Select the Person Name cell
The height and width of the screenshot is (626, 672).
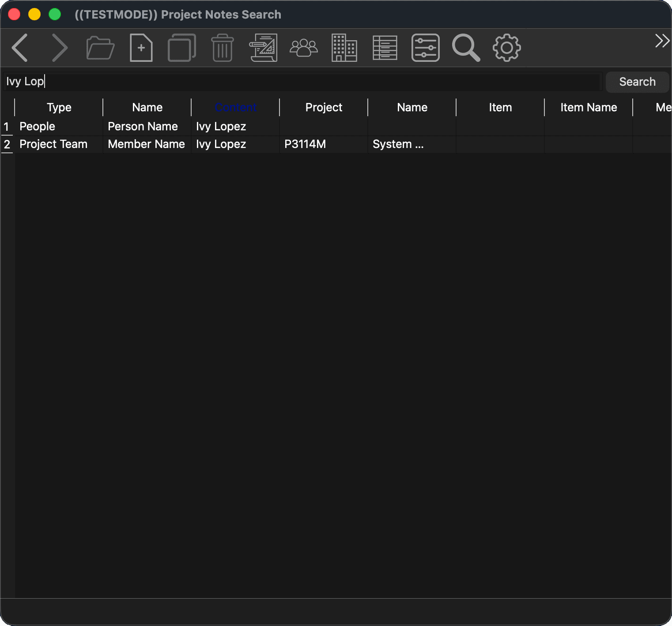click(147, 127)
